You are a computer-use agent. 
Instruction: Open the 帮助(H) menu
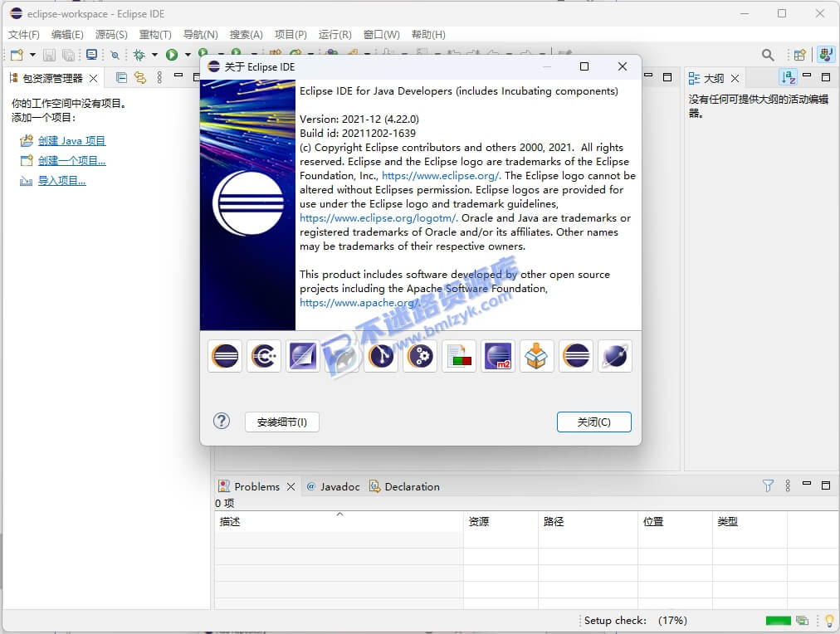(x=428, y=35)
